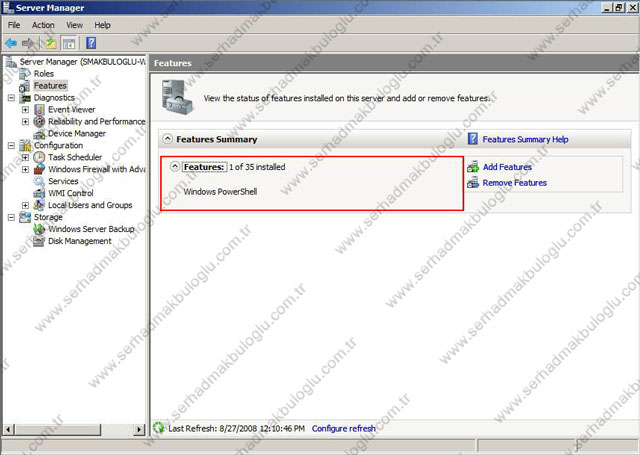640x455 pixels.
Task: Click the Storage node icon
Action: coord(25,217)
